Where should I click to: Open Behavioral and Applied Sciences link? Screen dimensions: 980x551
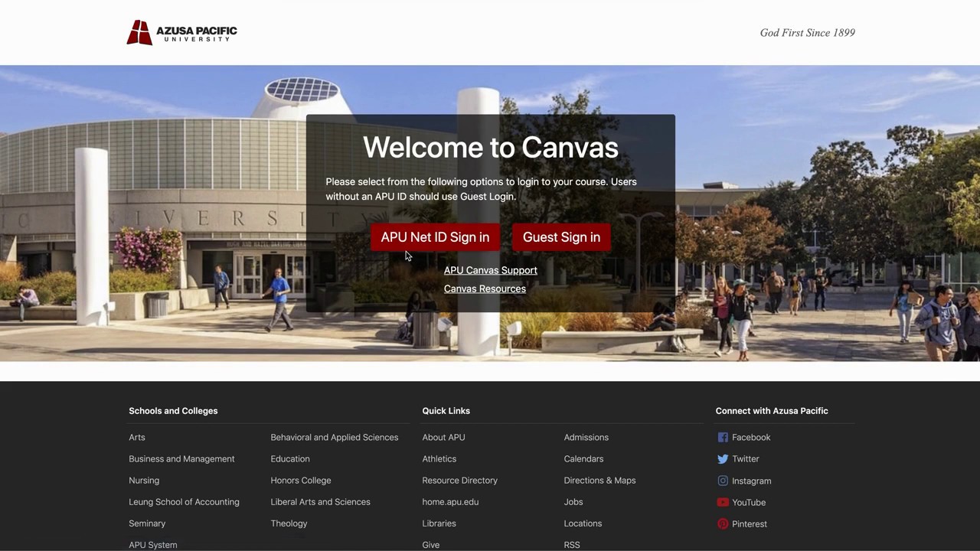click(x=335, y=437)
